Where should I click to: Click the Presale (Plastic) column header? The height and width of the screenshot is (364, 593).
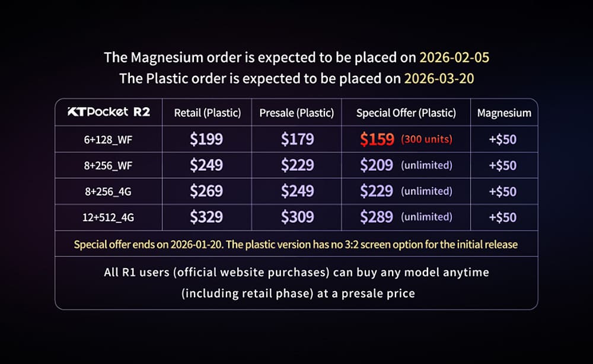[x=296, y=113]
